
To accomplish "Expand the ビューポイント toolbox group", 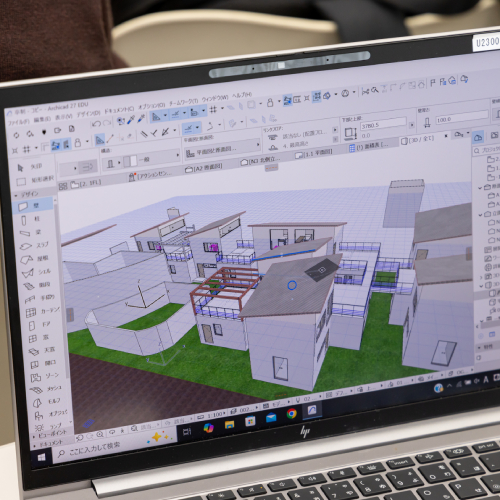I will (33, 436).
